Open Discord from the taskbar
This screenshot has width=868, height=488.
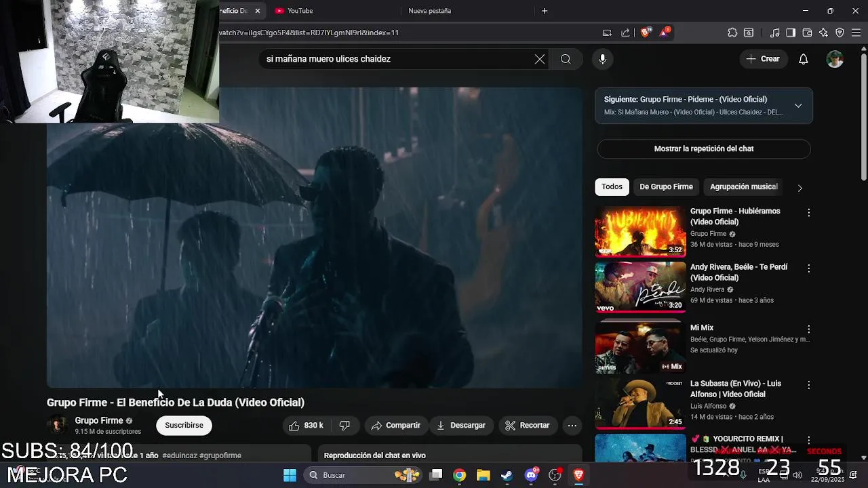pos(531,475)
